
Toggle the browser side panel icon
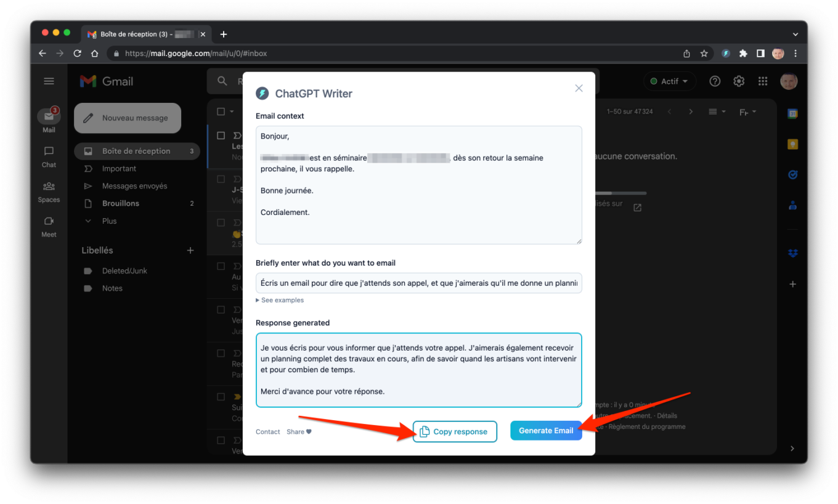click(760, 54)
